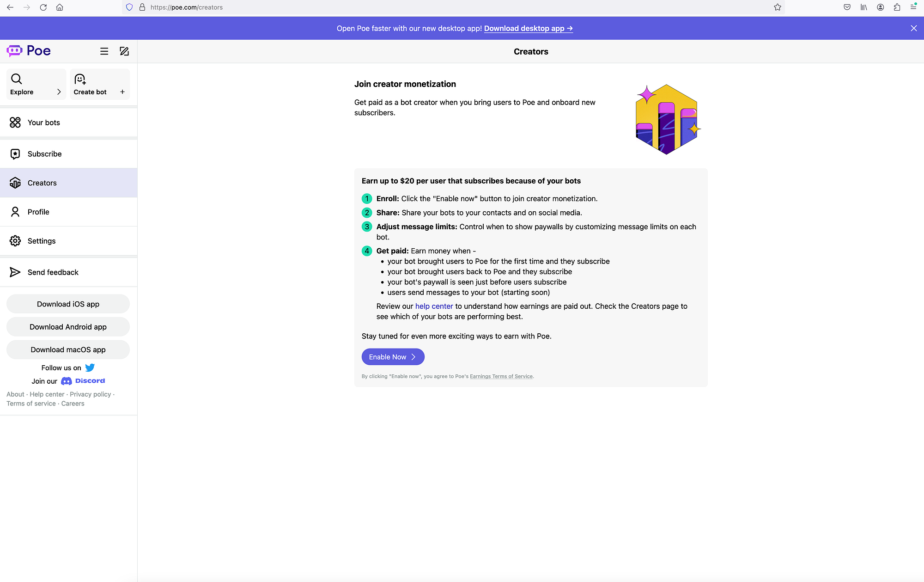Click Enable Now to join monetization

tap(393, 357)
